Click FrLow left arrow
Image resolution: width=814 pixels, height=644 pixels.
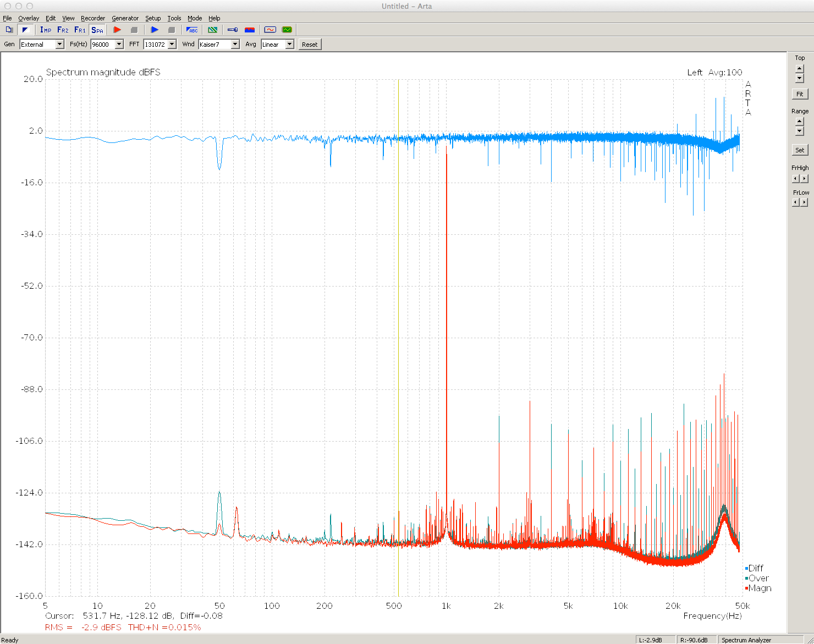click(x=795, y=202)
